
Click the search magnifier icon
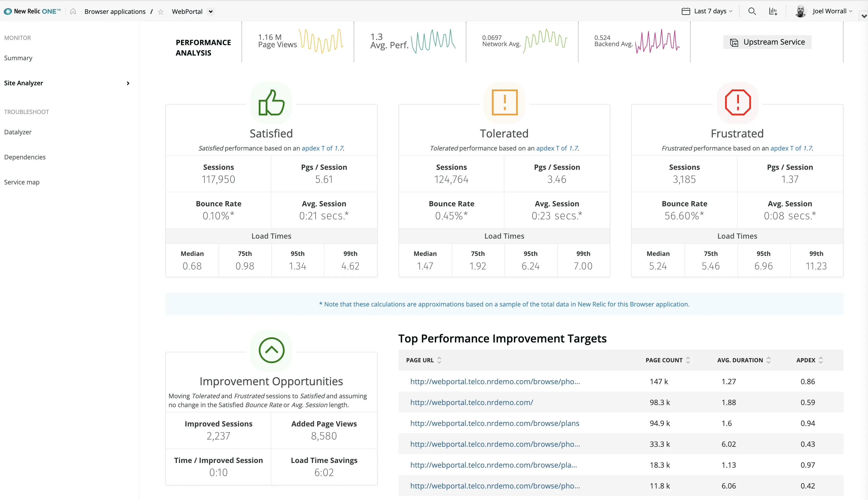click(x=752, y=11)
